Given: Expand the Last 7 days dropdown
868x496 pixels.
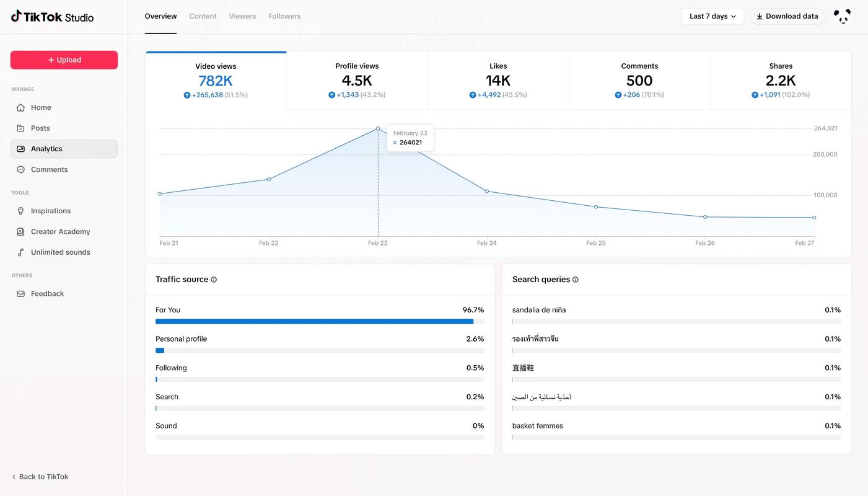Looking at the screenshot, I should tap(712, 16).
